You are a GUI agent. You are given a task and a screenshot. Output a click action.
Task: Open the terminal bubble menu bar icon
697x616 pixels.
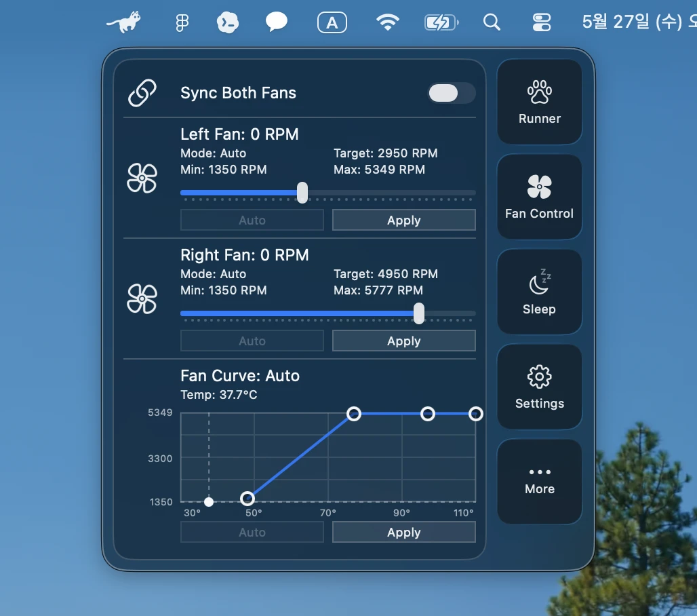(x=228, y=22)
